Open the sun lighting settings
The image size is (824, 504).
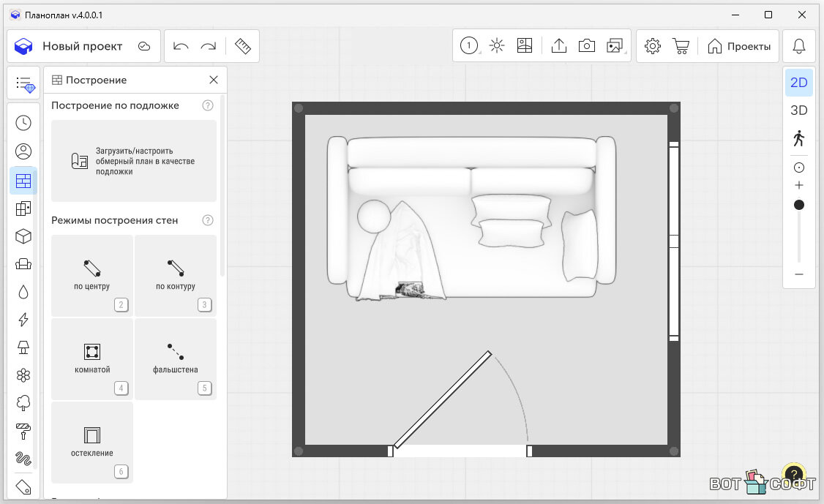pos(497,46)
